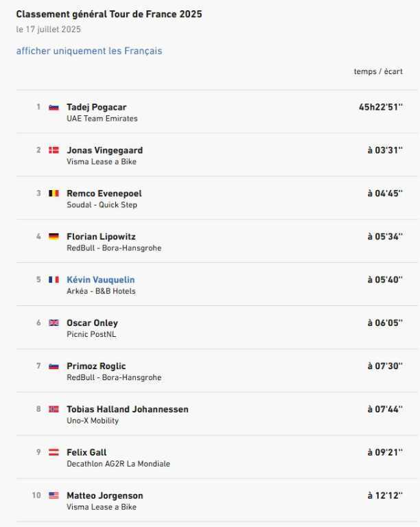
Task: Open Kévin Vauquelin's rider link
Action: [100, 280]
